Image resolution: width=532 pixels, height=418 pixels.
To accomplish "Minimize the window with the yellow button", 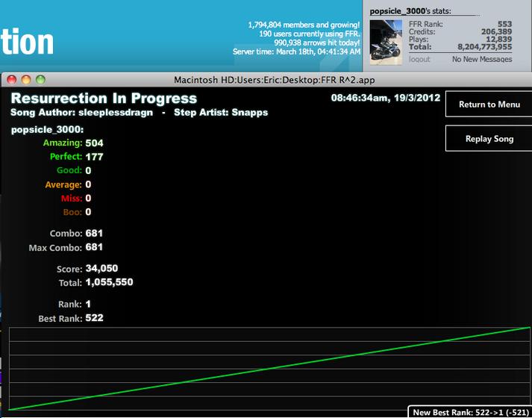I will click(26, 80).
